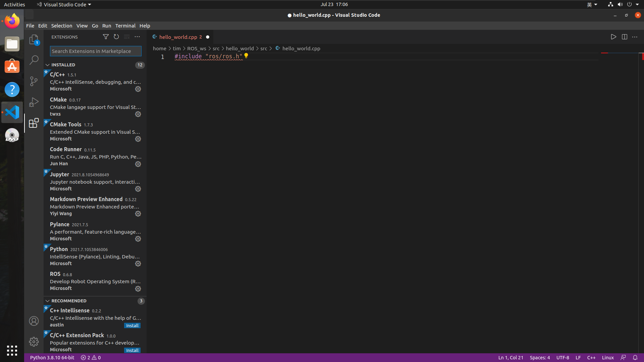Open the system volume menu in top bar
The width and height of the screenshot is (644, 362).
[x=620, y=4]
